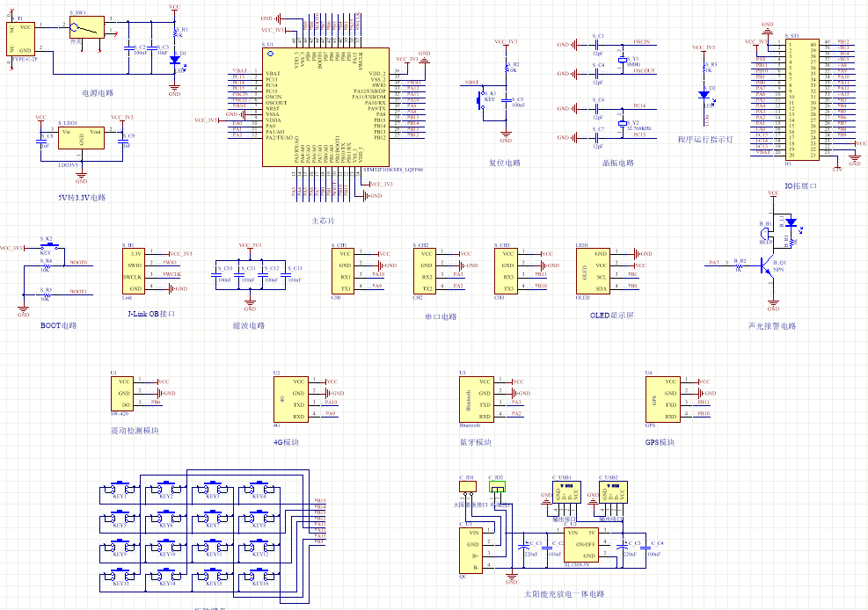This screenshot has width=868, height=610.
Task: Click the IO拓展口 title label
Action: (801, 185)
